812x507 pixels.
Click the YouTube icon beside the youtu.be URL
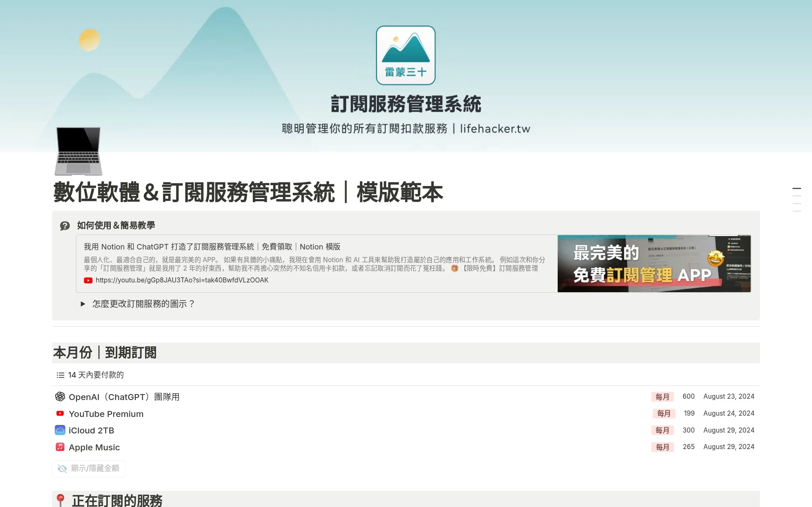tap(88, 280)
